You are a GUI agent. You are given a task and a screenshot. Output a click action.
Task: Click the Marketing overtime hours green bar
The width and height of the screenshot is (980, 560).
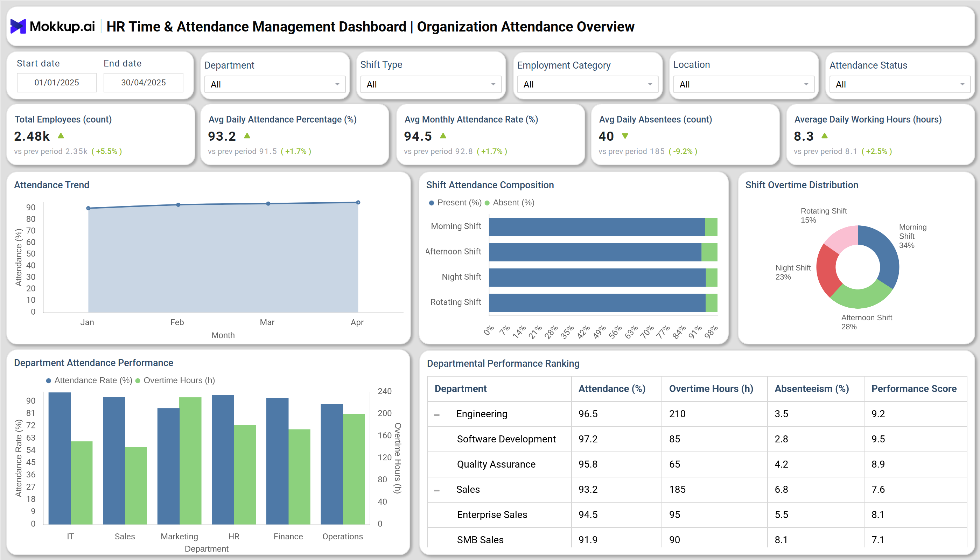(190, 461)
